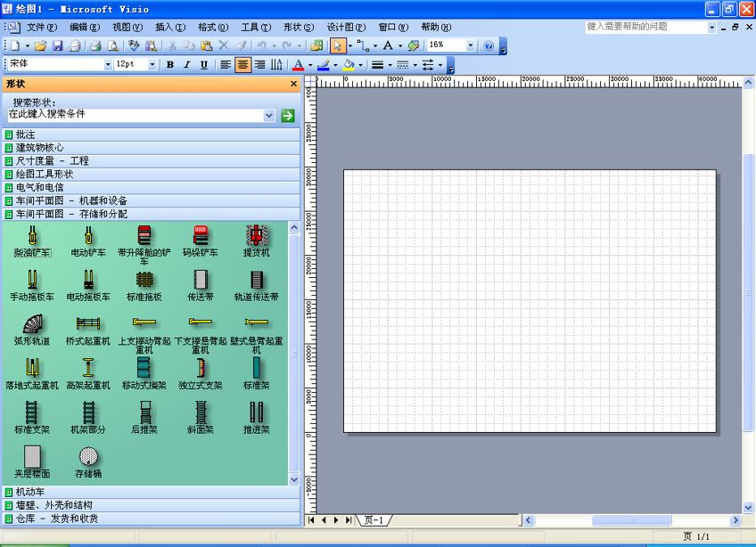Expand the 机动车 stencil
756x547 pixels.
pos(152,492)
